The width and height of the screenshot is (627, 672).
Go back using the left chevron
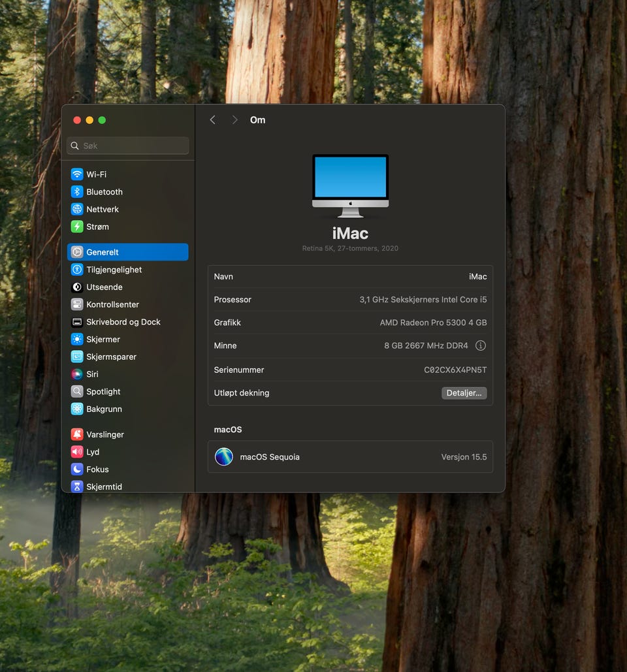(x=212, y=120)
